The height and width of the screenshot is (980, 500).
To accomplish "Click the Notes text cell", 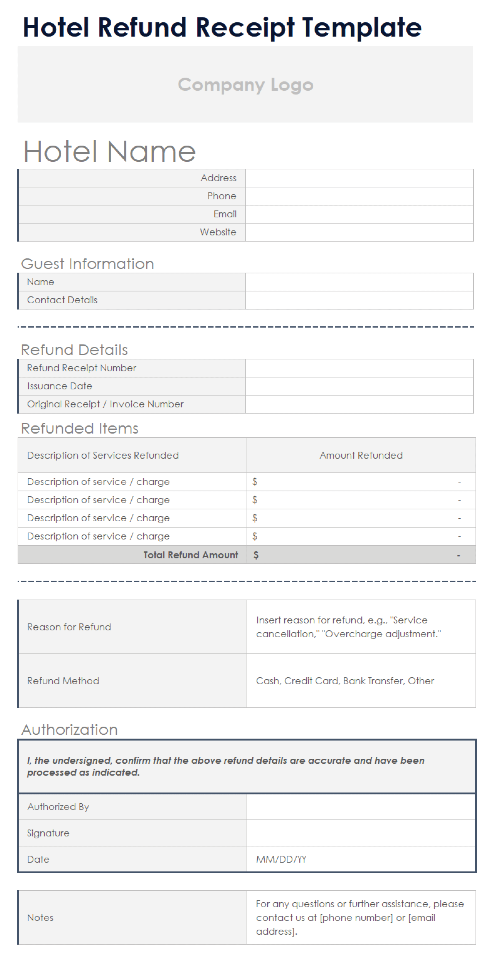I will point(361,917).
